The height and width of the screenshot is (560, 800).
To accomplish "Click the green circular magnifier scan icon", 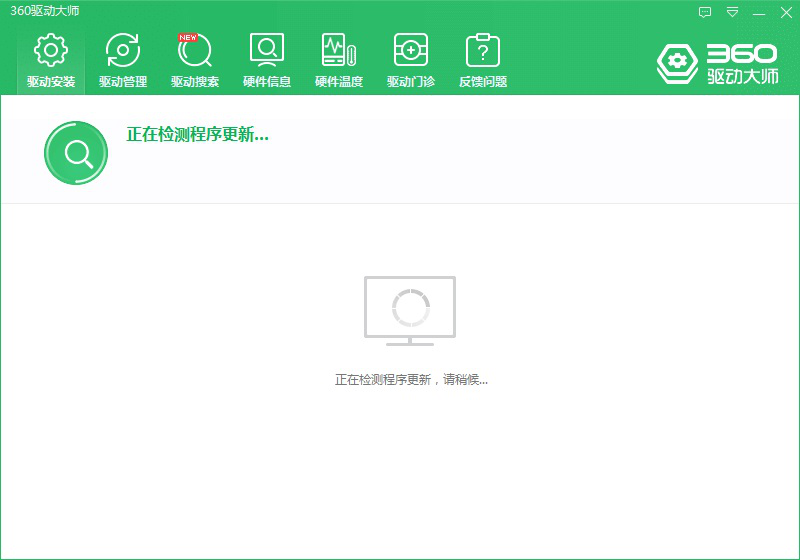I will 76,153.
